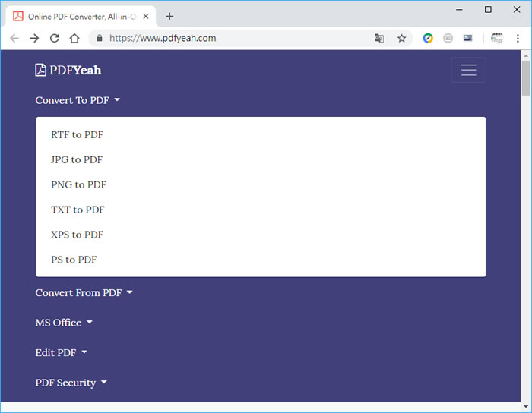This screenshot has width=532, height=413.
Task: Click the vertical scrollbar thumb
Action: tap(526, 78)
